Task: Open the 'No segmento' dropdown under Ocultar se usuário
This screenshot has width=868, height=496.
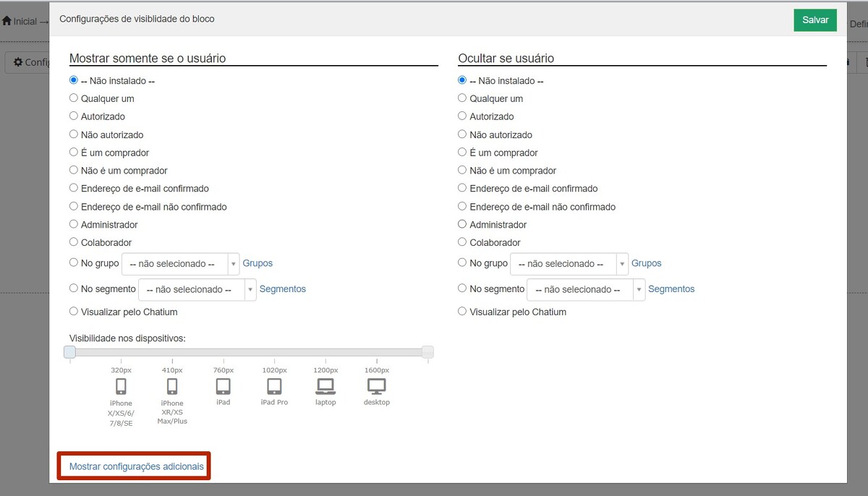Action: pyautogui.click(x=585, y=289)
